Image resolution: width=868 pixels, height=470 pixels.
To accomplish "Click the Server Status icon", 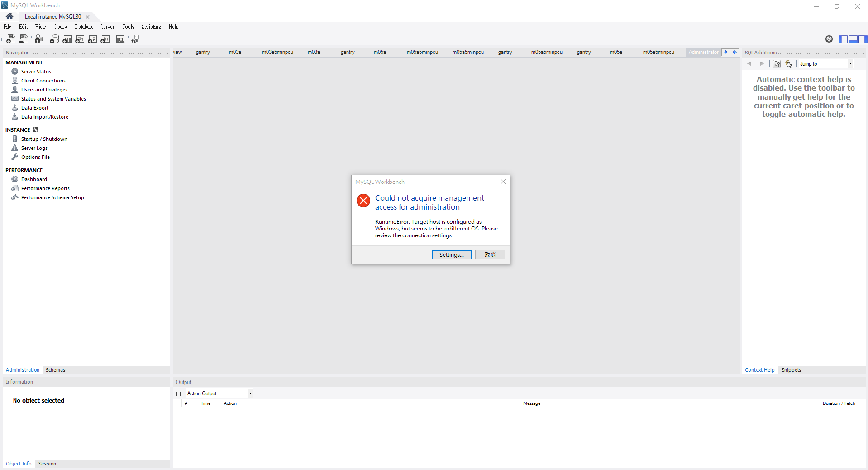I will [x=15, y=72].
